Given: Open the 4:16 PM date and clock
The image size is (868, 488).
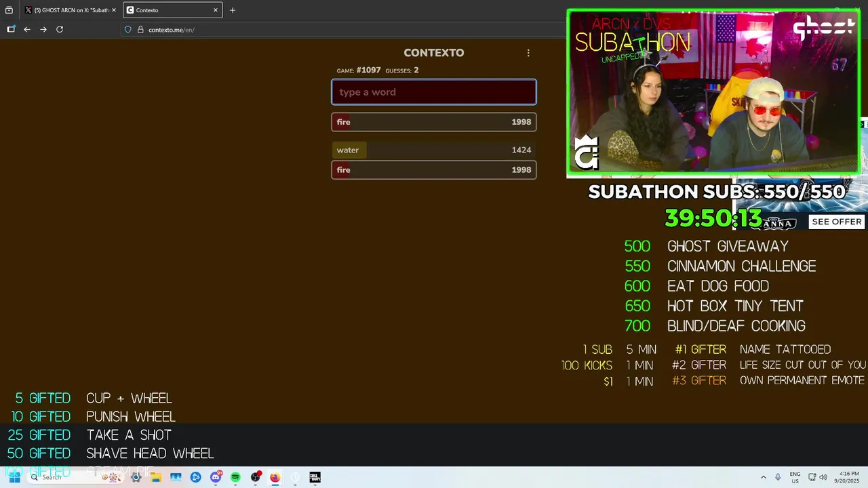Looking at the screenshot, I should [x=848, y=477].
